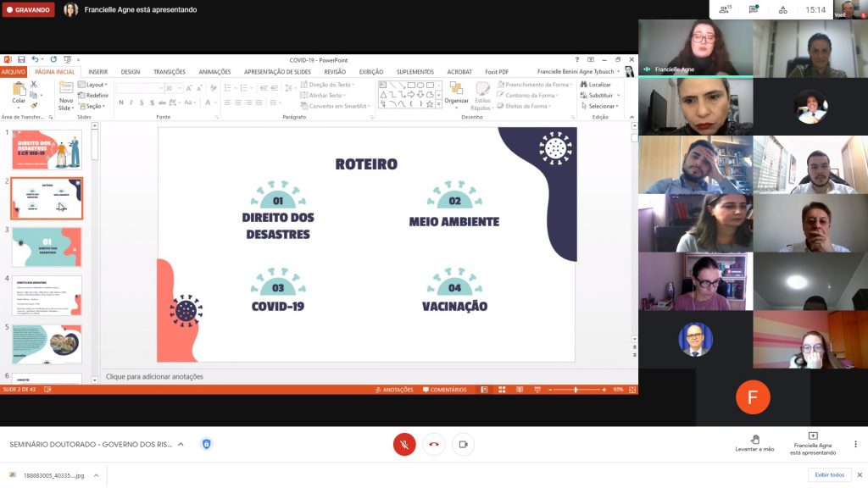Click the PowerPoint zoom slider

[576, 390]
